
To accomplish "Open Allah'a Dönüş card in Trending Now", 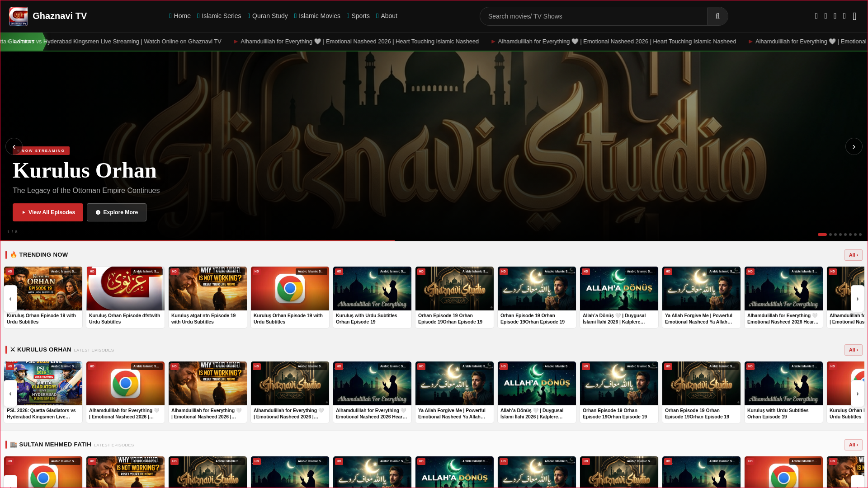I will (619, 297).
